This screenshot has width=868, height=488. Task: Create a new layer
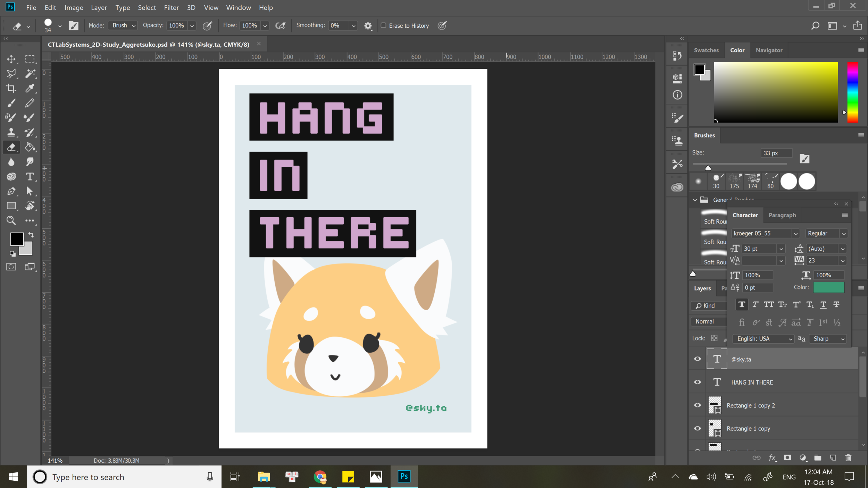[x=833, y=458]
